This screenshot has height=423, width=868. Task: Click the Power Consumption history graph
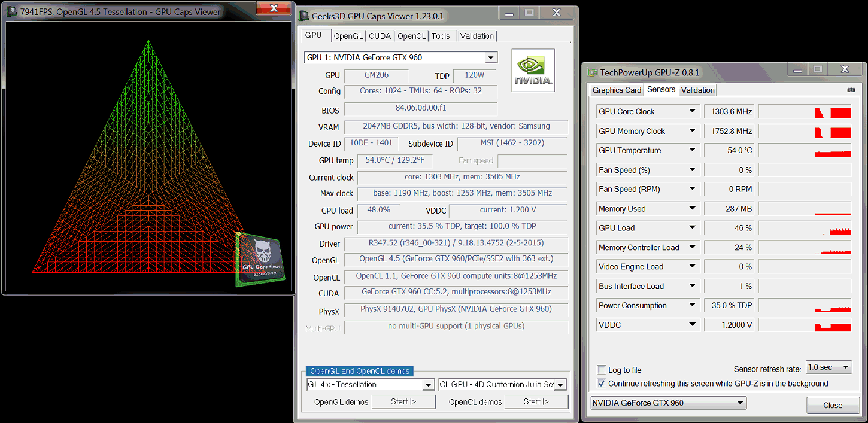click(x=805, y=305)
